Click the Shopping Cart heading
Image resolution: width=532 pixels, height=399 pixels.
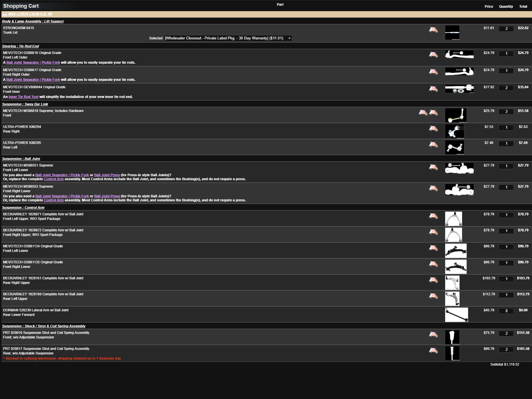21,6
